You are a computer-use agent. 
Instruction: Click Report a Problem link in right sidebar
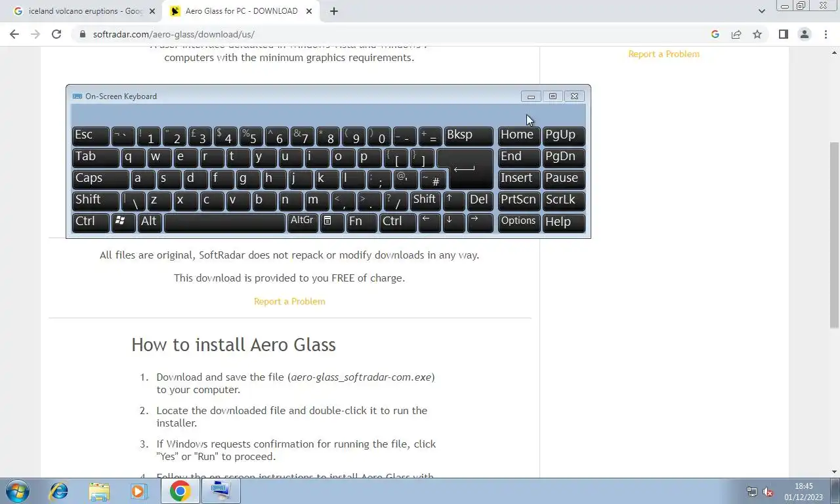coord(664,54)
